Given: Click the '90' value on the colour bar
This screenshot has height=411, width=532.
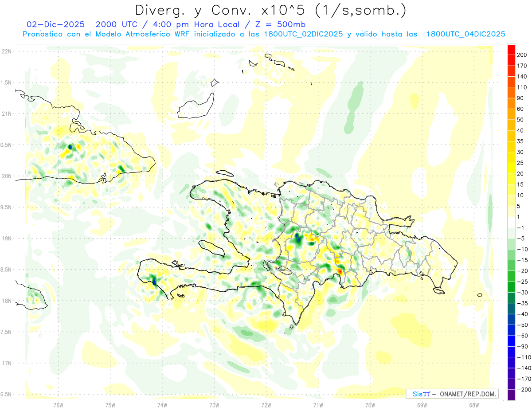Looking at the screenshot, I should pyautogui.click(x=521, y=98).
